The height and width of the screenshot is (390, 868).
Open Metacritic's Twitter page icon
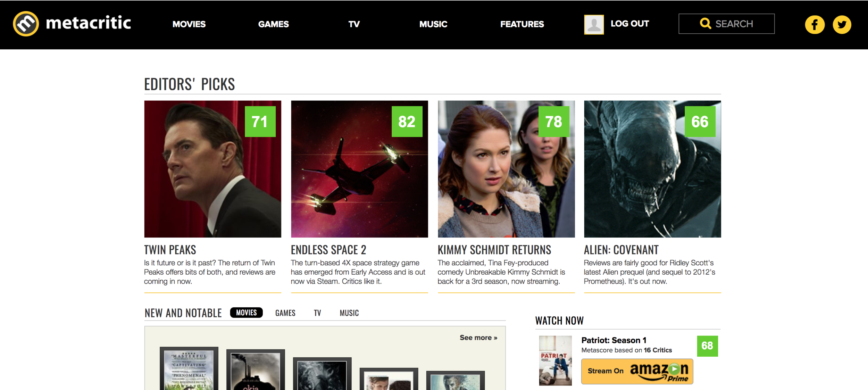pyautogui.click(x=842, y=24)
